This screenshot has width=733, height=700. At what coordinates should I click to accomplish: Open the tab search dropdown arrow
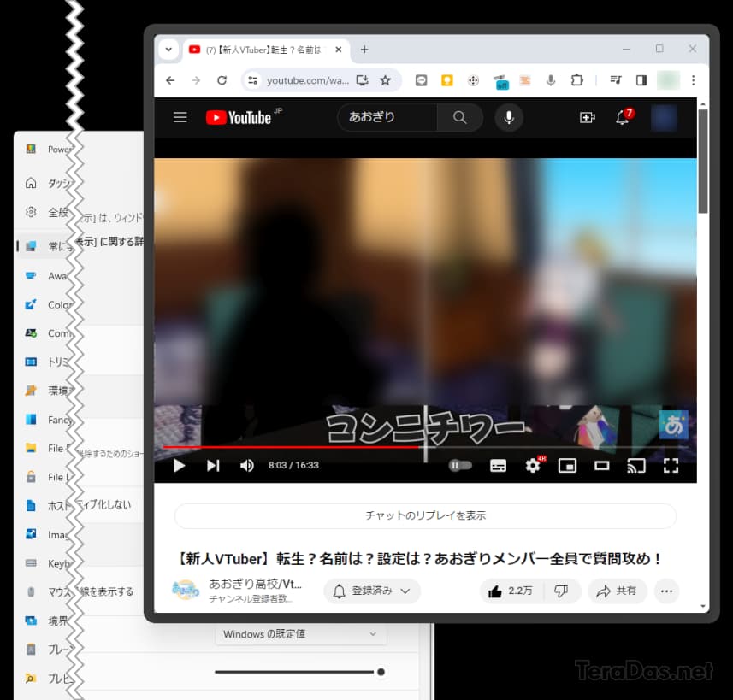point(168,49)
